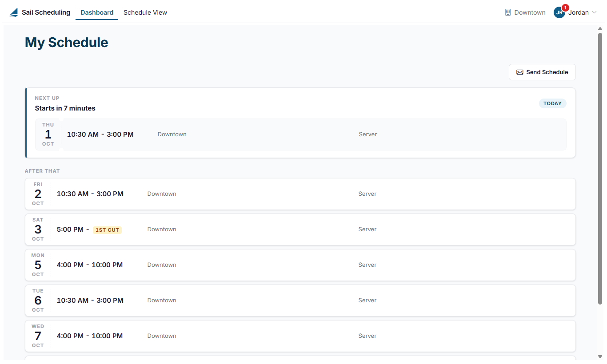This screenshot has height=364, width=607.
Task: Open the Friday Oct 2 shift card
Action: tap(300, 194)
